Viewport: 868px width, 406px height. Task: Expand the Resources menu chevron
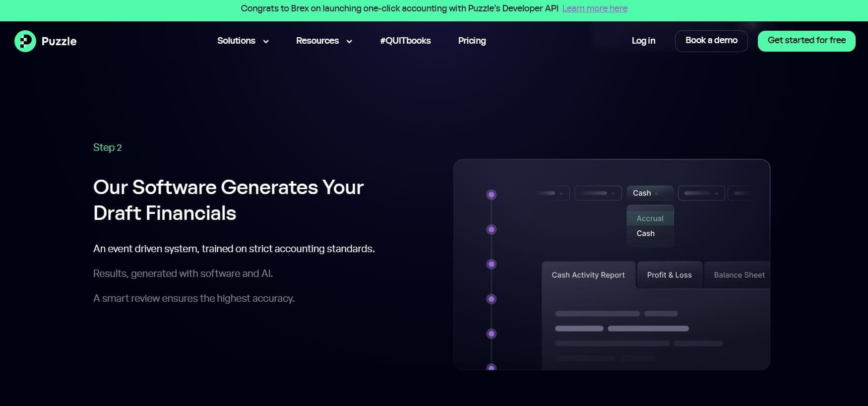[349, 42]
